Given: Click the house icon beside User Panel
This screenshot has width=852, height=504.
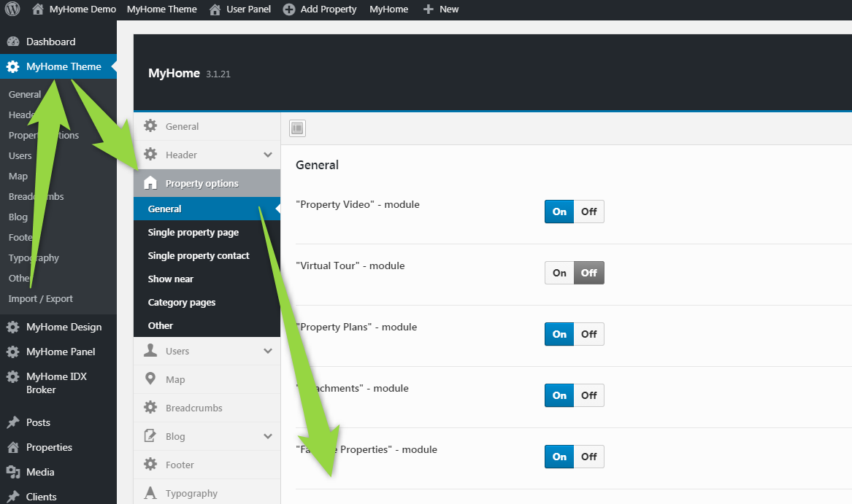Looking at the screenshot, I should click(215, 9).
